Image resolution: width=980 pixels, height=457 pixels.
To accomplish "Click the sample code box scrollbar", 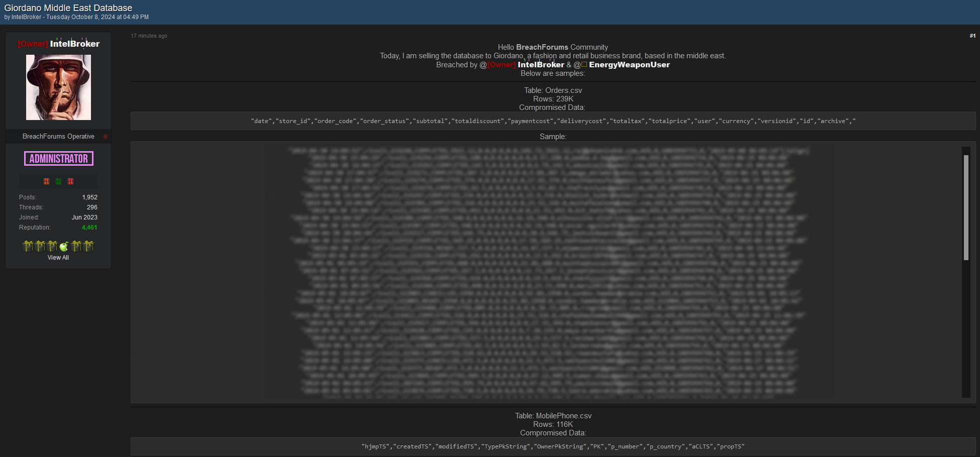I will point(966,207).
